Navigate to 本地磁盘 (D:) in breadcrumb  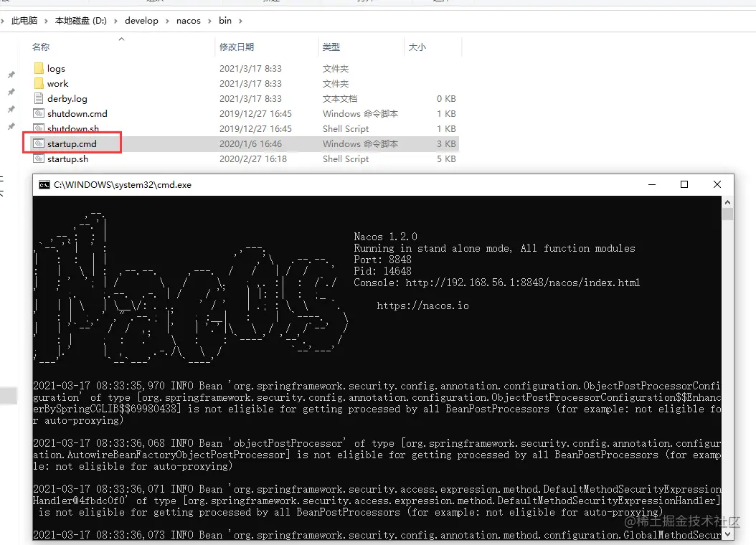point(80,21)
